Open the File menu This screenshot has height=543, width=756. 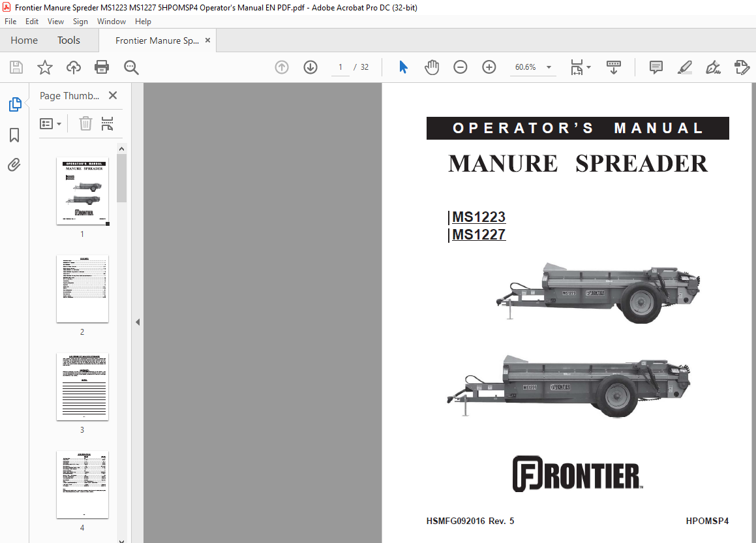pyautogui.click(x=10, y=22)
